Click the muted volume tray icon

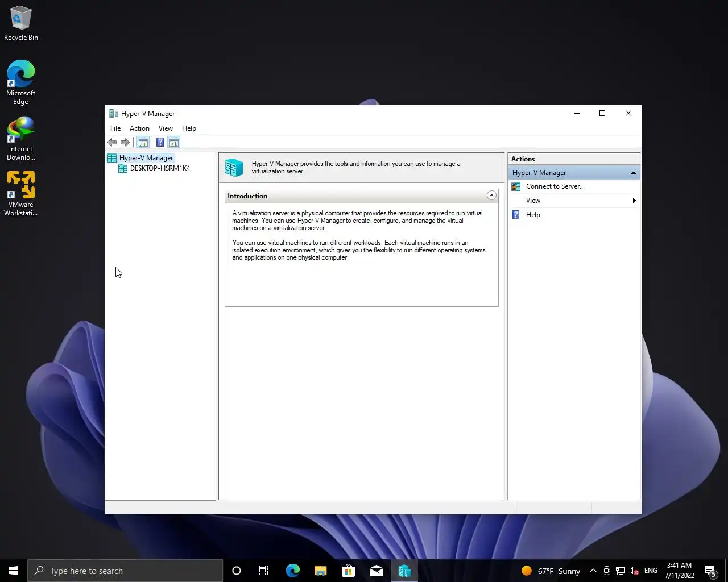pos(634,571)
